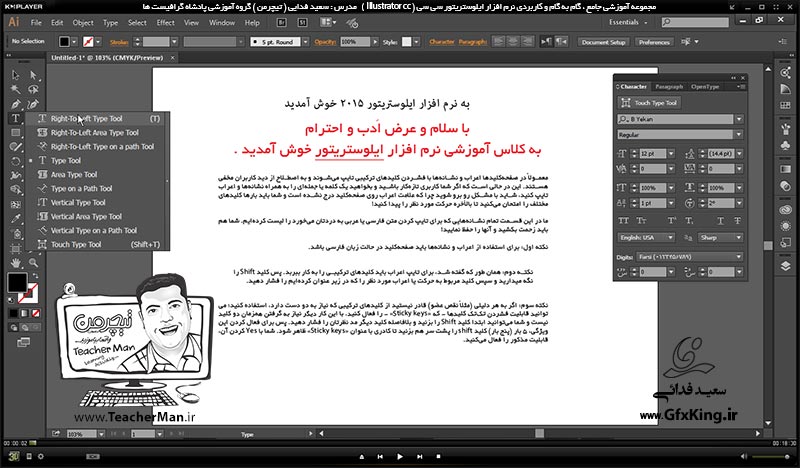Click the Preferences button

(654, 42)
